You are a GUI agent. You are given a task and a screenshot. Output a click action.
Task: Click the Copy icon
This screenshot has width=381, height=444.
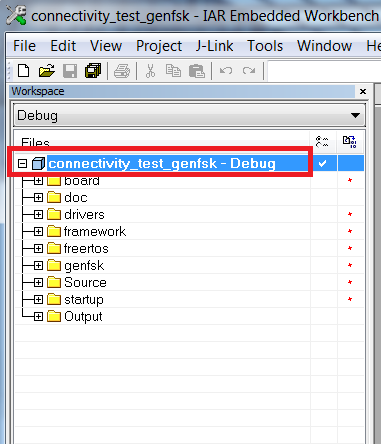[x=173, y=71]
